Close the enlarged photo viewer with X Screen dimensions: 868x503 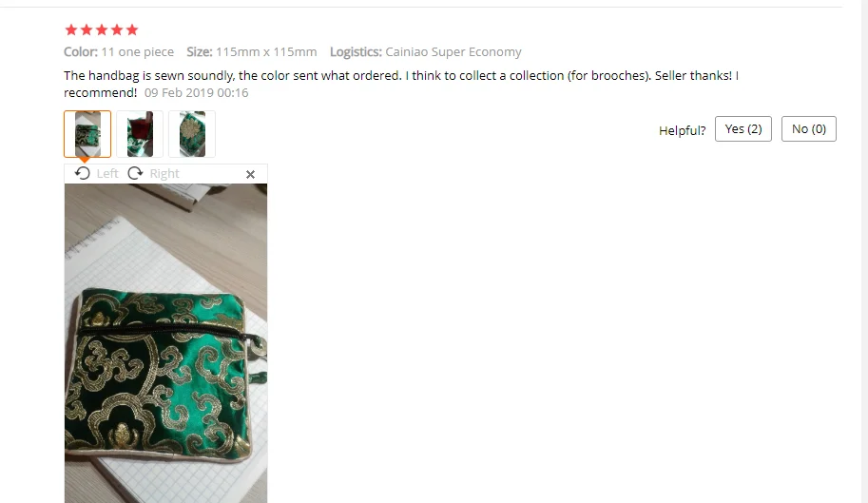tap(250, 174)
